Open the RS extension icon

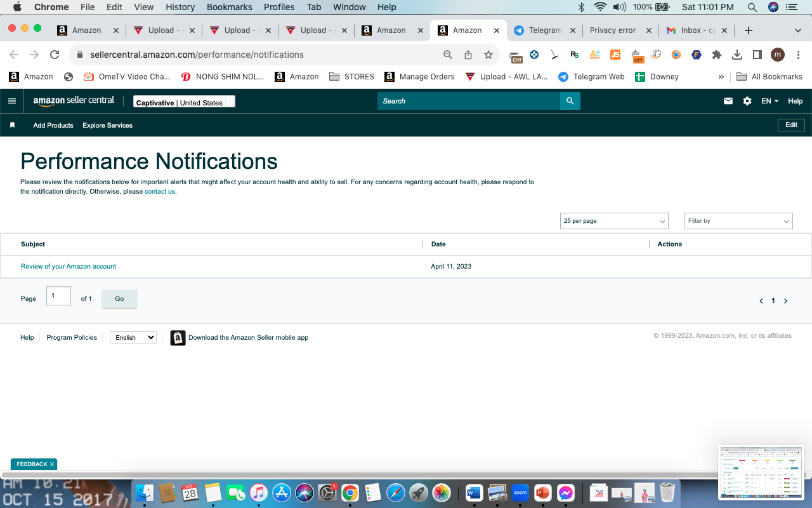[575, 55]
